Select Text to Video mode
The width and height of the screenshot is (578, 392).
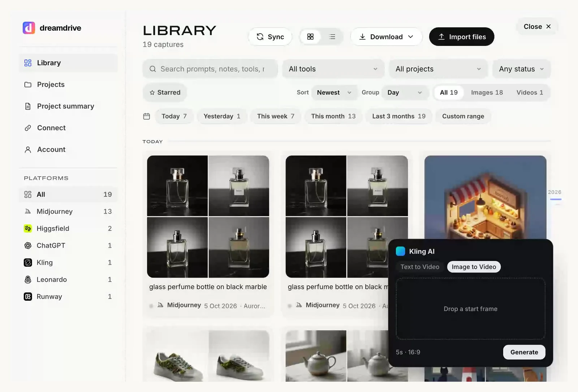pyautogui.click(x=420, y=267)
